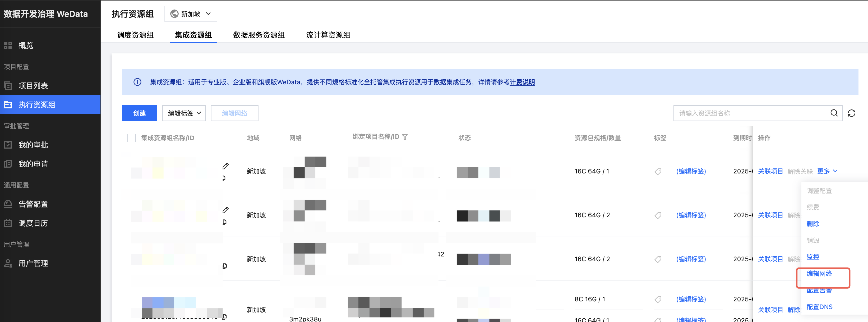
Task: Open filter for 绑定项目名称/ID column
Action: point(405,137)
